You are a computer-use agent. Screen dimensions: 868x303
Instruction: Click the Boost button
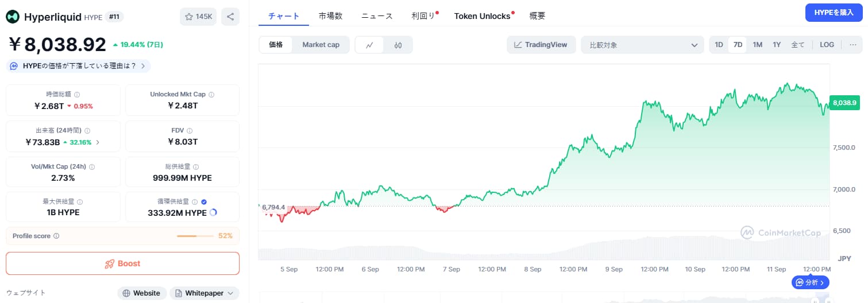pyautogui.click(x=122, y=263)
